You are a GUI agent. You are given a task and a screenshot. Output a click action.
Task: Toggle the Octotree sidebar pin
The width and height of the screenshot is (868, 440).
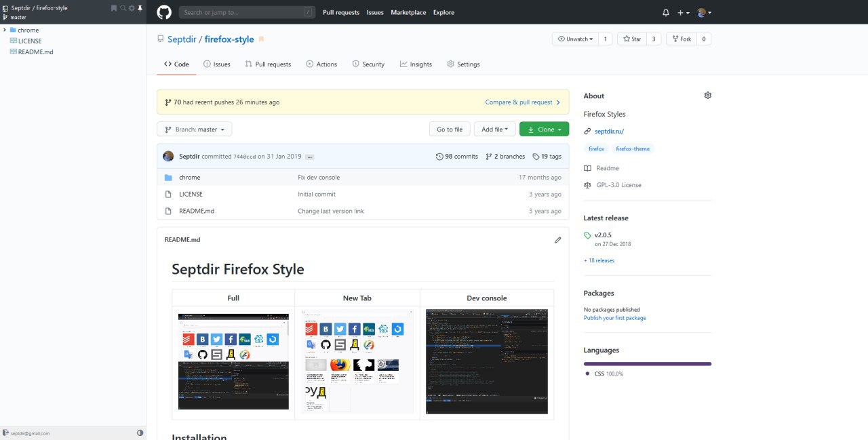[140, 8]
